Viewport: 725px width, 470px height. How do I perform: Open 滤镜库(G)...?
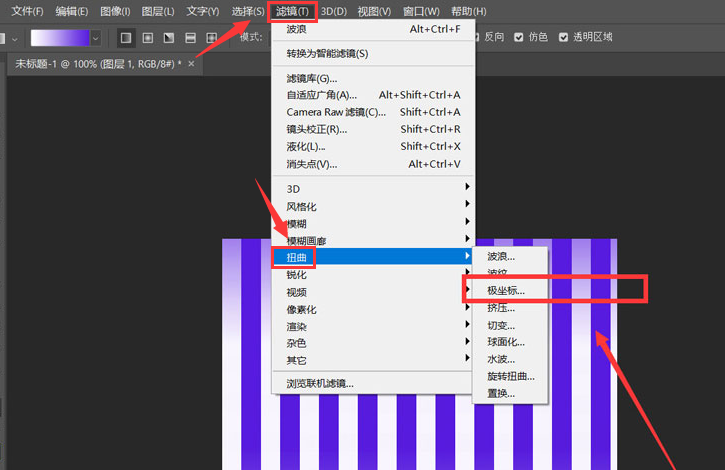pyautogui.click(x=373, y=78)
